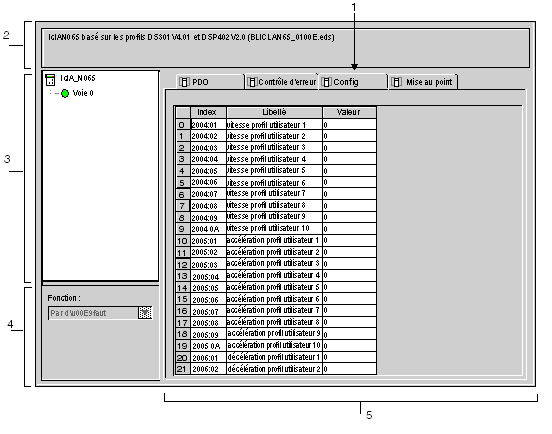This screenshot has height=434, width=552.
Task: Select the Voie 0 tree item
Action: click(x=83, y=93)
